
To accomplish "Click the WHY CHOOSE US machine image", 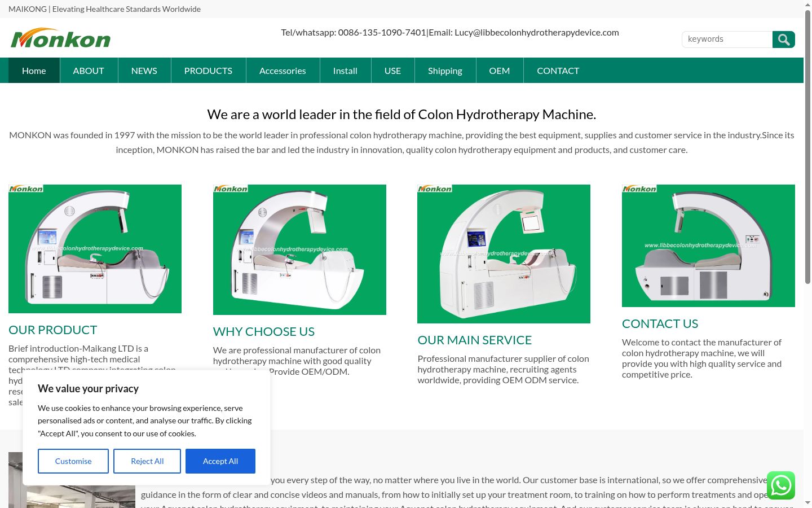I will [299, 249].
